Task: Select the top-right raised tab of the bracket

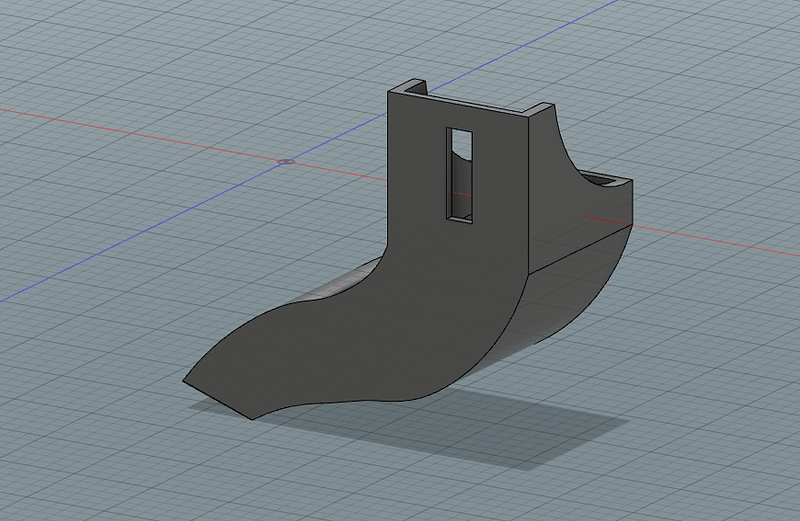Action: pyautogui.click(x=541, y=110)
